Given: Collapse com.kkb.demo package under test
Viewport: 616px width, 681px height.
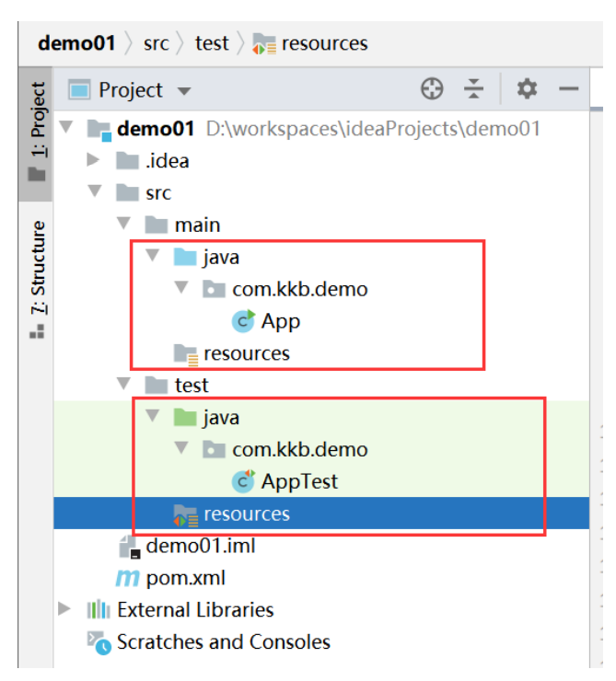Looking at the screenshot, I should pos(181,448).
